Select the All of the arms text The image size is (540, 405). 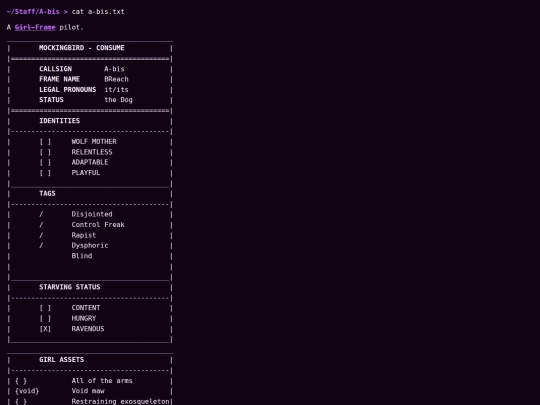point(102,381)
